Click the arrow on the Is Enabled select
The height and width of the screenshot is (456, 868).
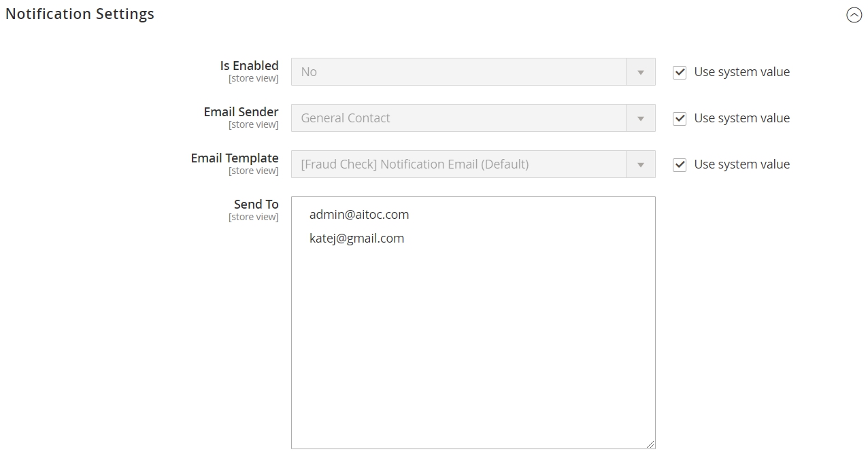641,71
